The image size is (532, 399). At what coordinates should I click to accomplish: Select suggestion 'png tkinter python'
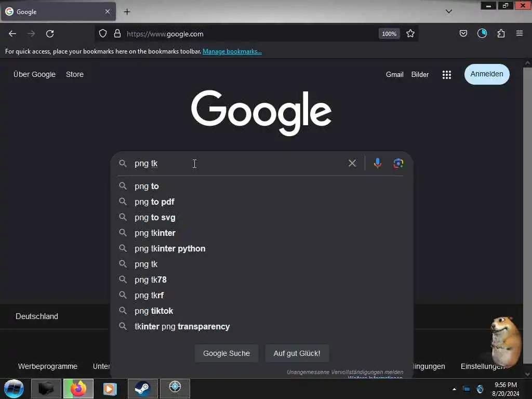261,249
